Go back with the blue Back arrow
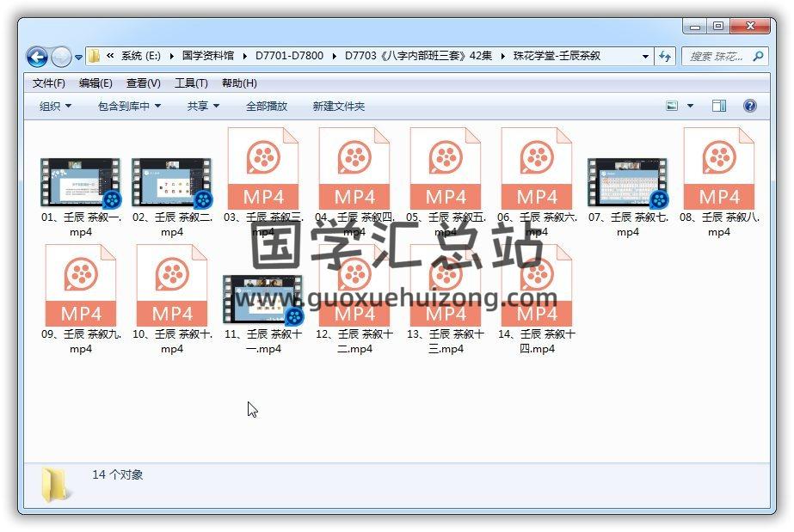Image resolution: width=794 pixels, height=532 pixels. pos(37,57)
